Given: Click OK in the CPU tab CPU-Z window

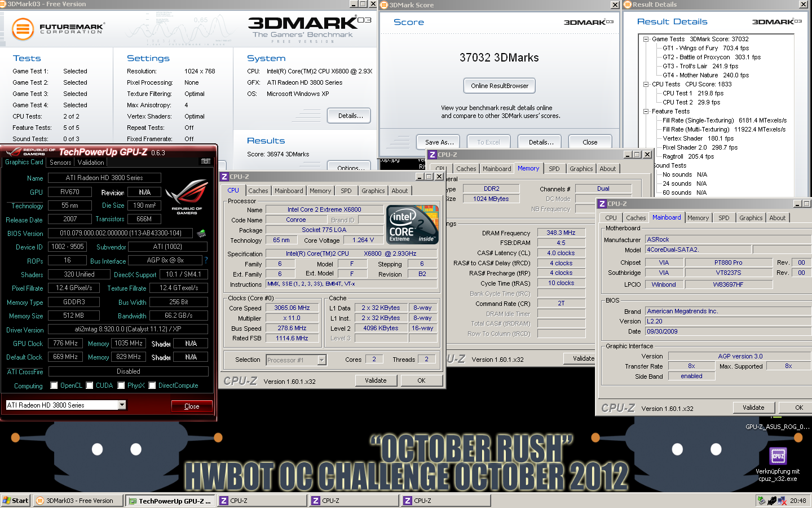Looking at the screenshot, I should [421, 380].
